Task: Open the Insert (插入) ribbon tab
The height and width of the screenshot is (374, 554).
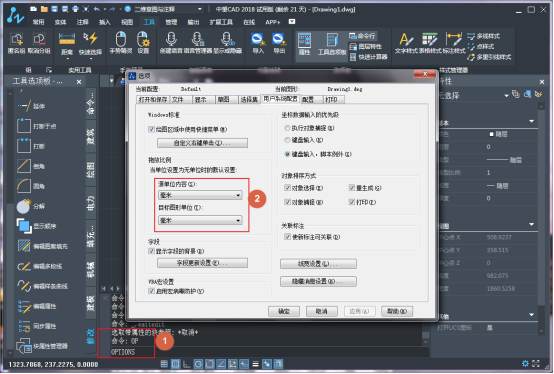Action: point(105,22)
